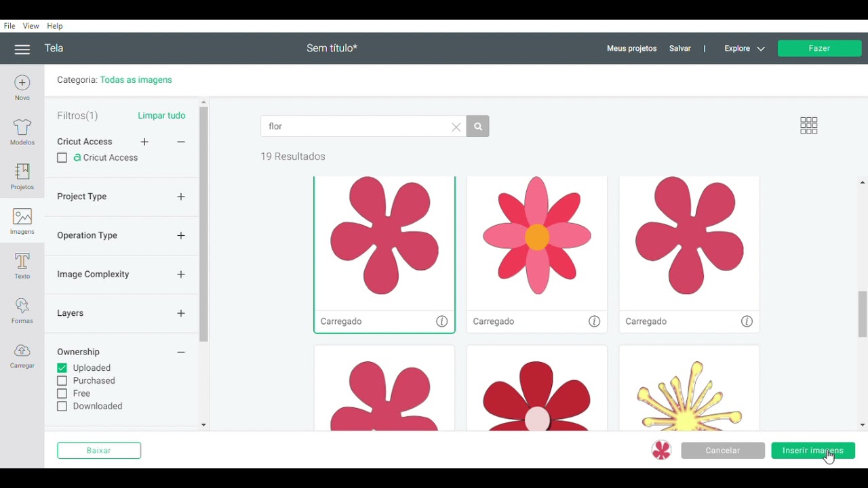868x488 pixels.
Task: Click filter panel scrollbar thumb
Action: pyautogui.click(x=203, y=224)
